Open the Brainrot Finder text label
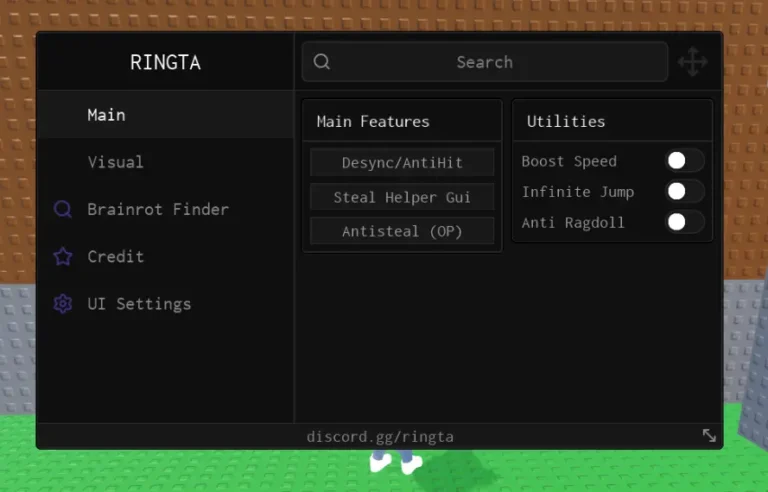The image size is (768, 492). (x=158, y=209)
